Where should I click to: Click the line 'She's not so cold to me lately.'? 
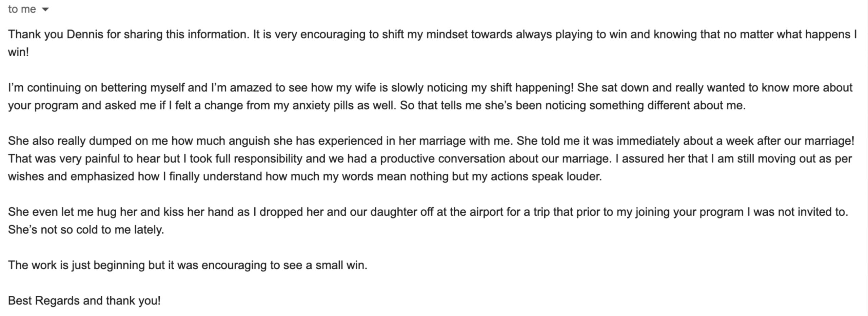click(86, 230)
